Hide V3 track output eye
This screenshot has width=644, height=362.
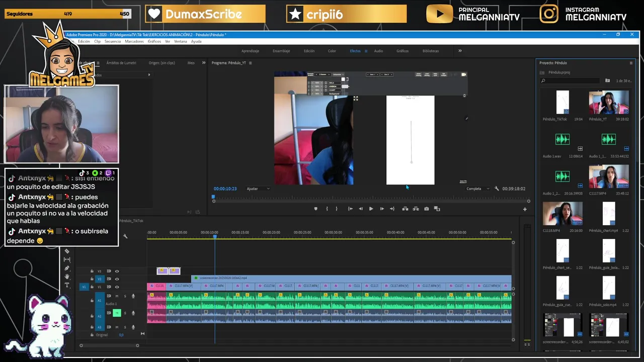(x=117, y=271)
